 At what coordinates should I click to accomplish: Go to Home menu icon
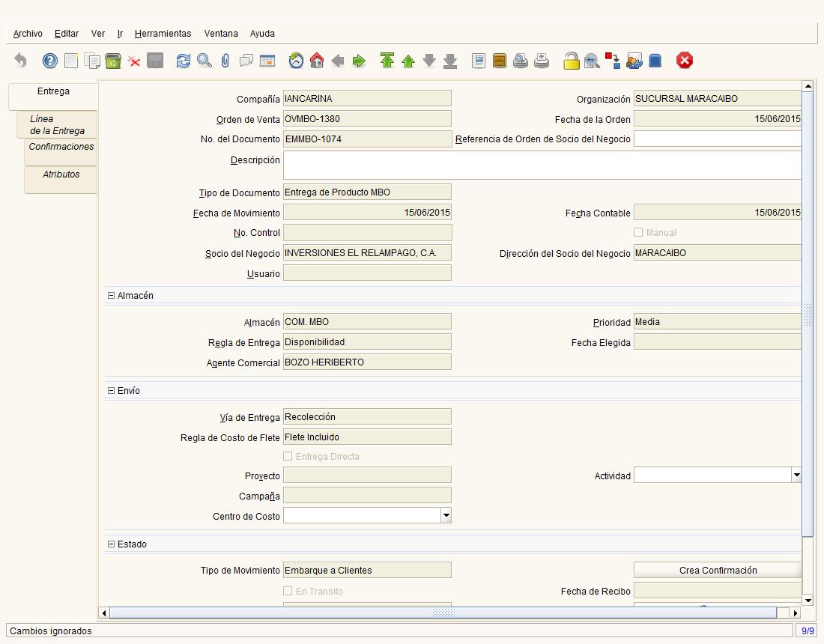coord(317,61)
